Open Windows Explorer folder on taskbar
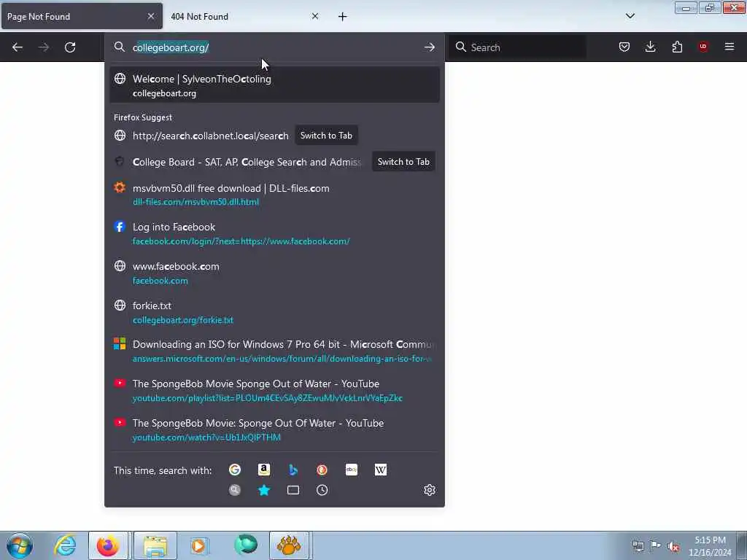747x560 pixels. [x=155, y=545]
